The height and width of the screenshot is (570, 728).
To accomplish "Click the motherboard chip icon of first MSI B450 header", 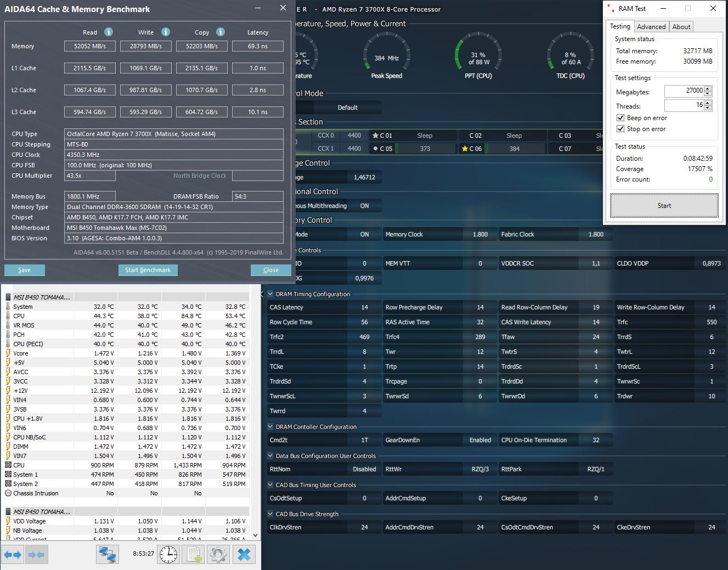I will (x=8, y=297).
